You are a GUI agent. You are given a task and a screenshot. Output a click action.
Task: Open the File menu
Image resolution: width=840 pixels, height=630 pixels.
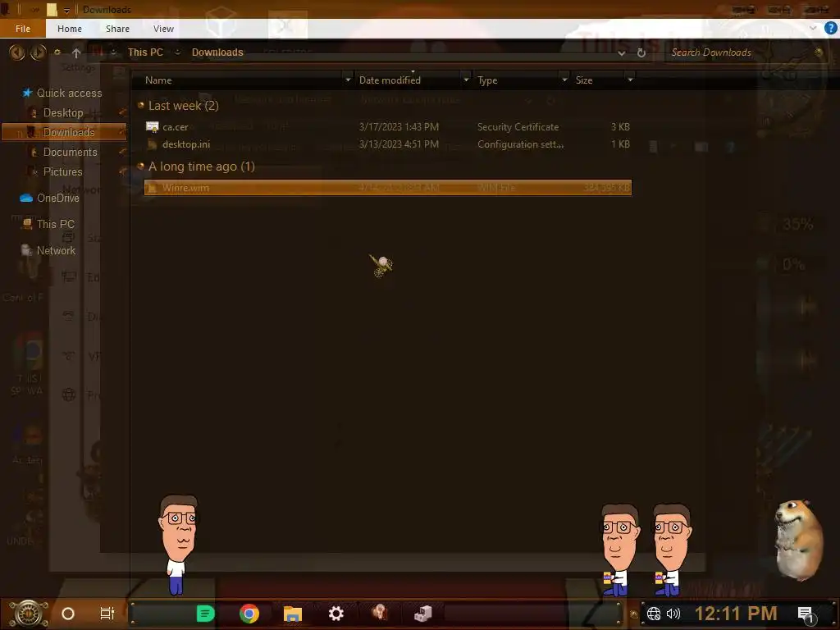coord(22,29)
